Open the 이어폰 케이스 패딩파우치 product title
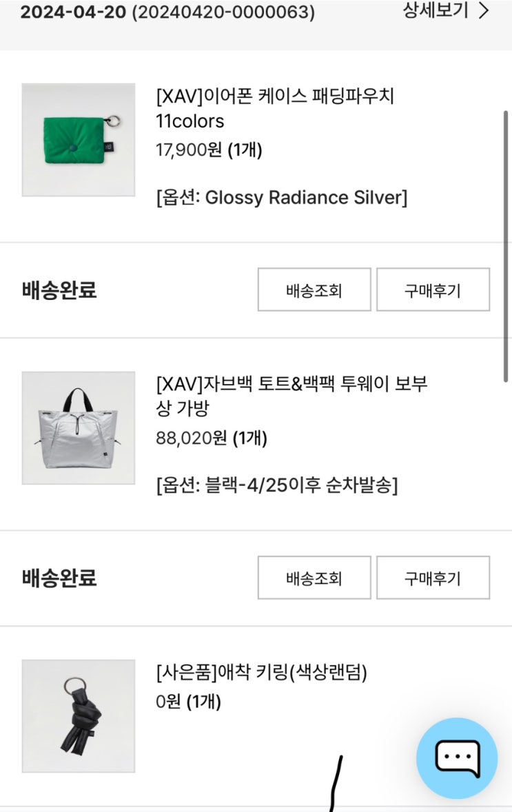 [x=274, y=108]
